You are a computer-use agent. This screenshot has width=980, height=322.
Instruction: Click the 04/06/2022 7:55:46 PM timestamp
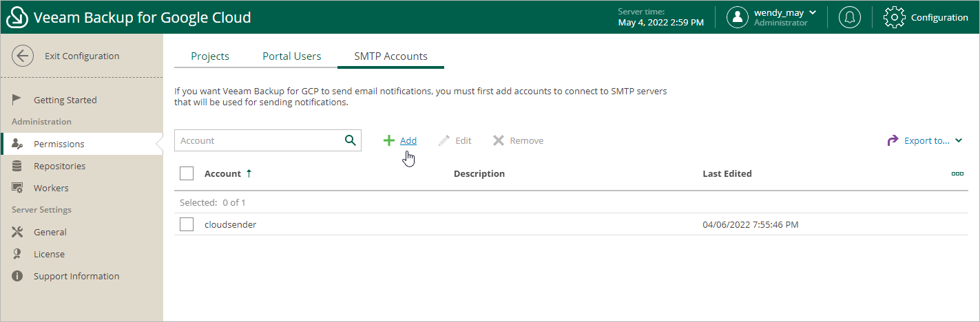(x=751, y=224)
